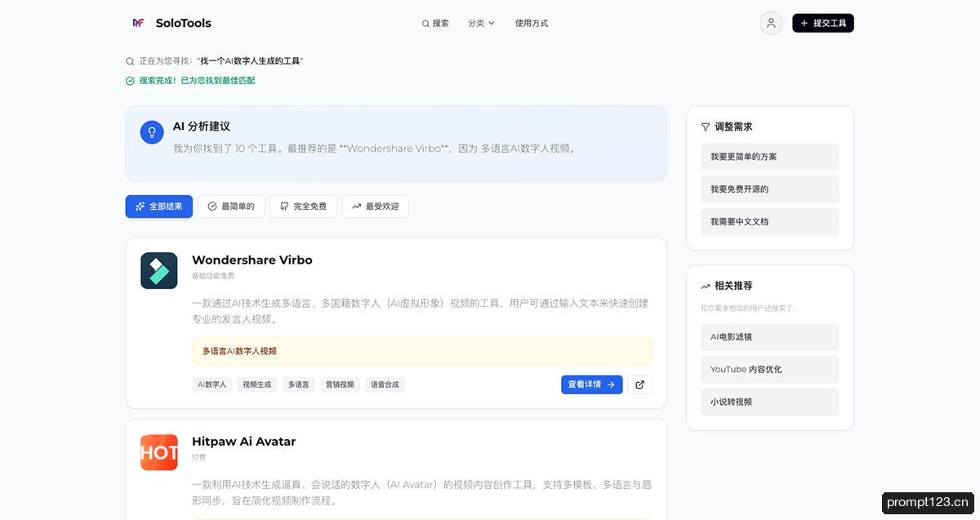
Task: Open the 搜索 search menu item
Action: point(435,23)
